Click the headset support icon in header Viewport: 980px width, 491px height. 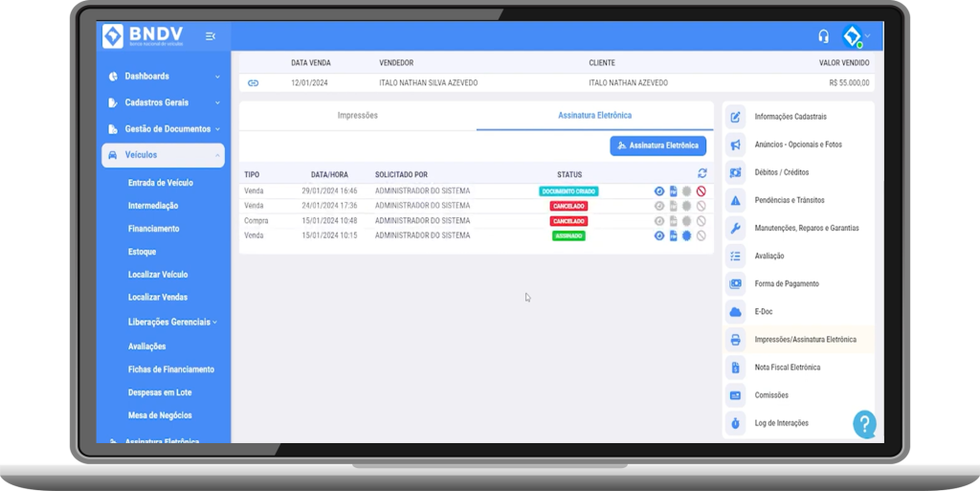pos(823,36)
